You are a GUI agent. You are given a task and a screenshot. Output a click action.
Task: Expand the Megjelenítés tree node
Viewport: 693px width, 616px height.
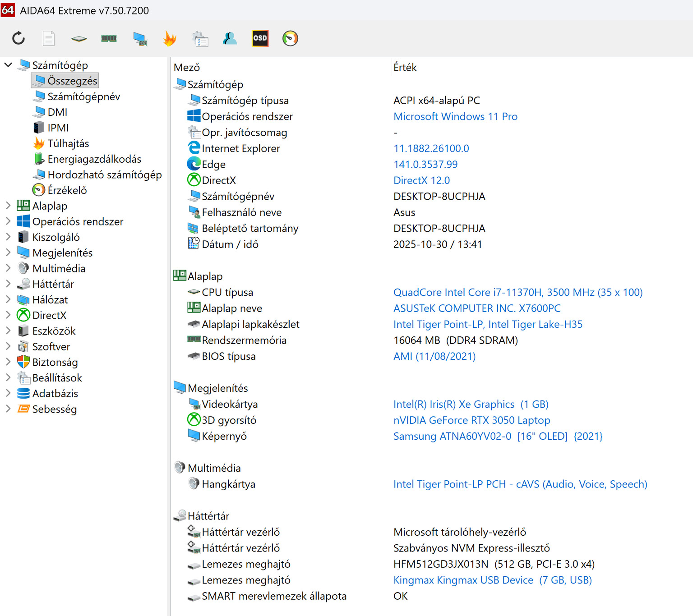(x=8, y=253)
